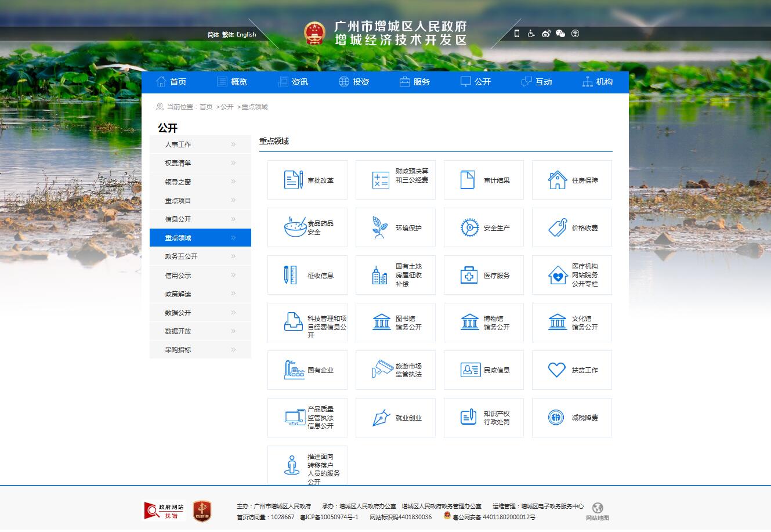Click the price tag icon for 价格收费
This screenshot has width=771, height=532.
(x=558, y=228)
